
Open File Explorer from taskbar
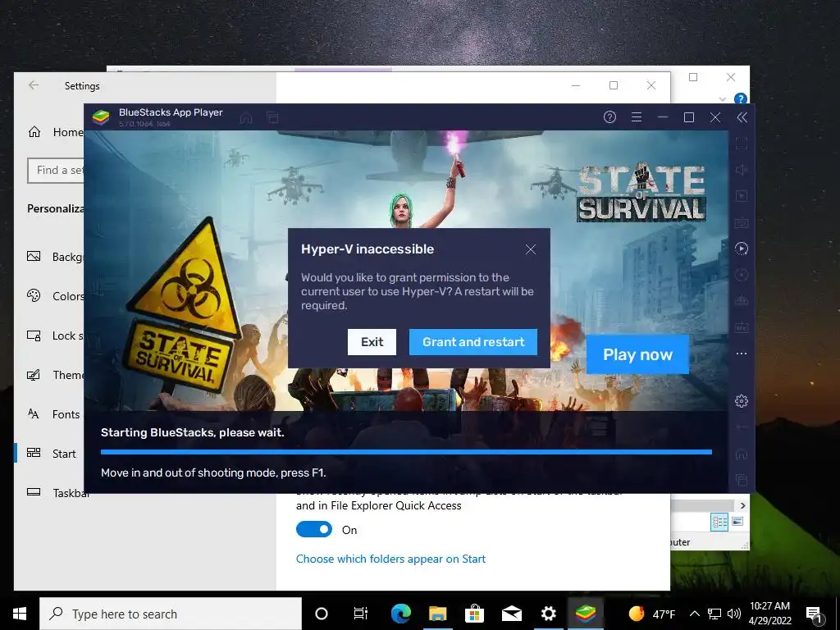coord(438,614)
